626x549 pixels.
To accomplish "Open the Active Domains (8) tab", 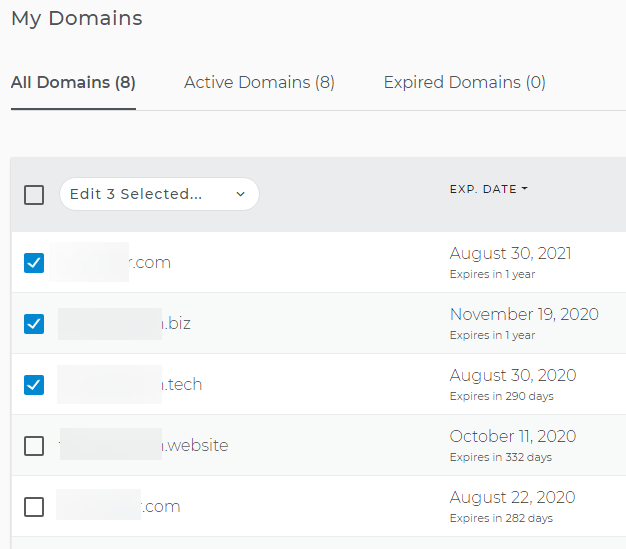I will pos(259,83).
